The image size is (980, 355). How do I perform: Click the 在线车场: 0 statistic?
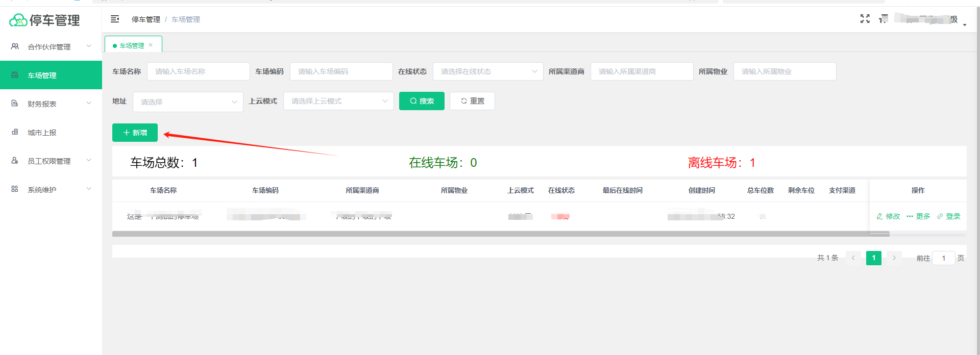[x=443, y=163]
